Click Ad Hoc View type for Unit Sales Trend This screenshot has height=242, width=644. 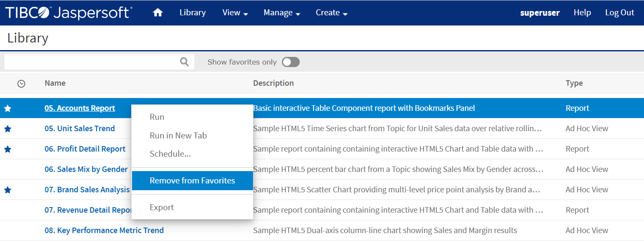click(x=587, y=129)
